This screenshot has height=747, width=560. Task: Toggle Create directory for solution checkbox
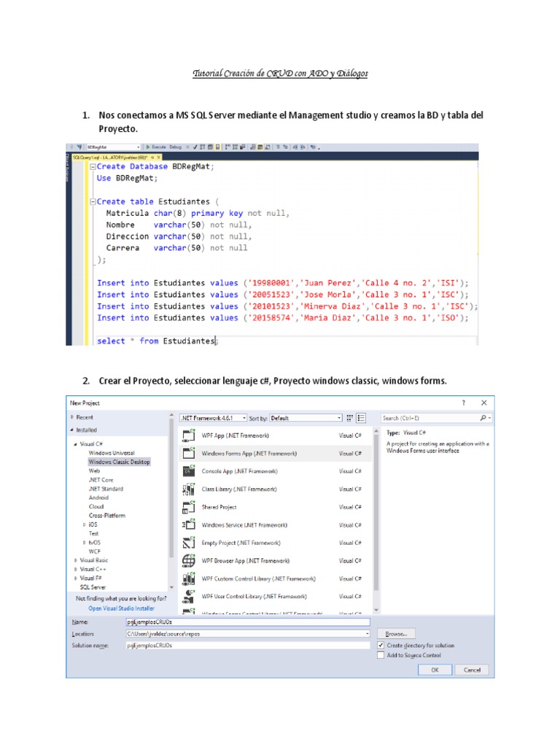click(x=381, y=645)
